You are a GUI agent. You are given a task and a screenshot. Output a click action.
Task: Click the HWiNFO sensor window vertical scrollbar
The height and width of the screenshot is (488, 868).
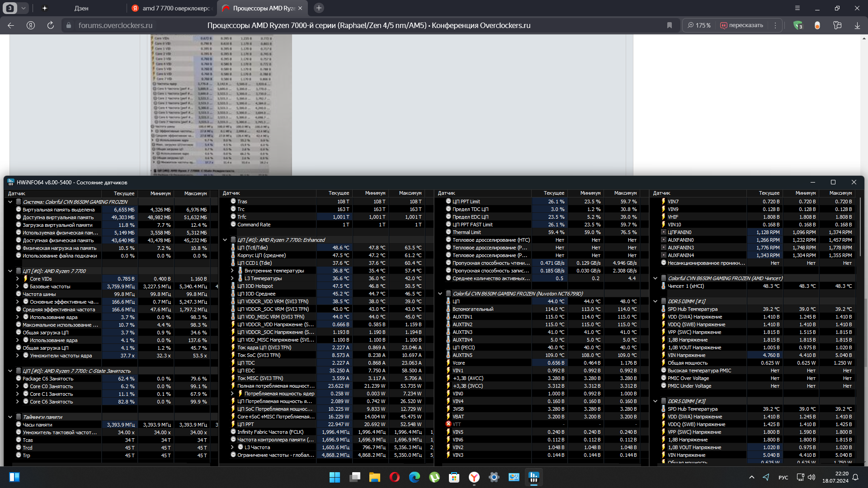click(860, 226)
